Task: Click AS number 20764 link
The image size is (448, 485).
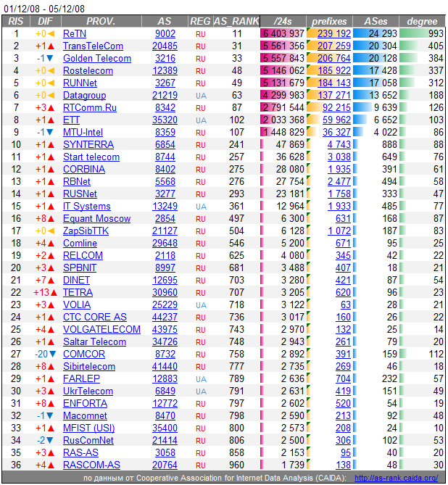Action: point(165,465)
